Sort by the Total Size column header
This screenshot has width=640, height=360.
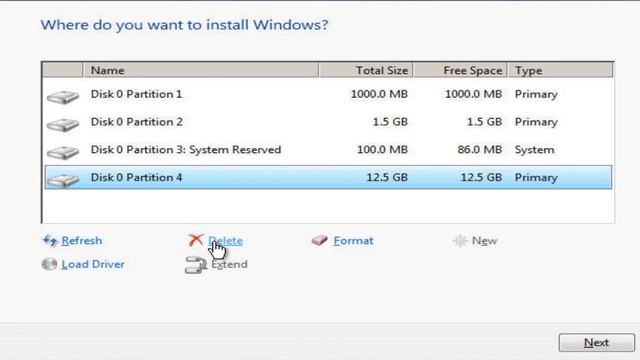(366, 70)
